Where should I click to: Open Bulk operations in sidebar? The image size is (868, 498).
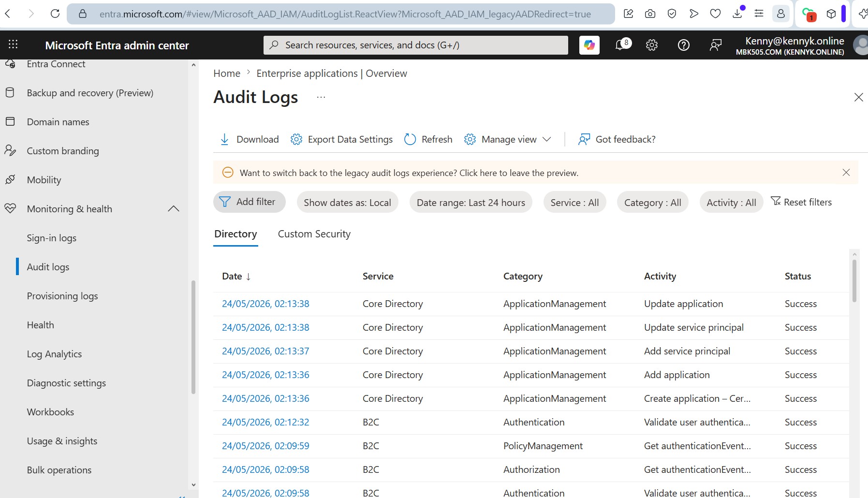click(x=59, y=470)
